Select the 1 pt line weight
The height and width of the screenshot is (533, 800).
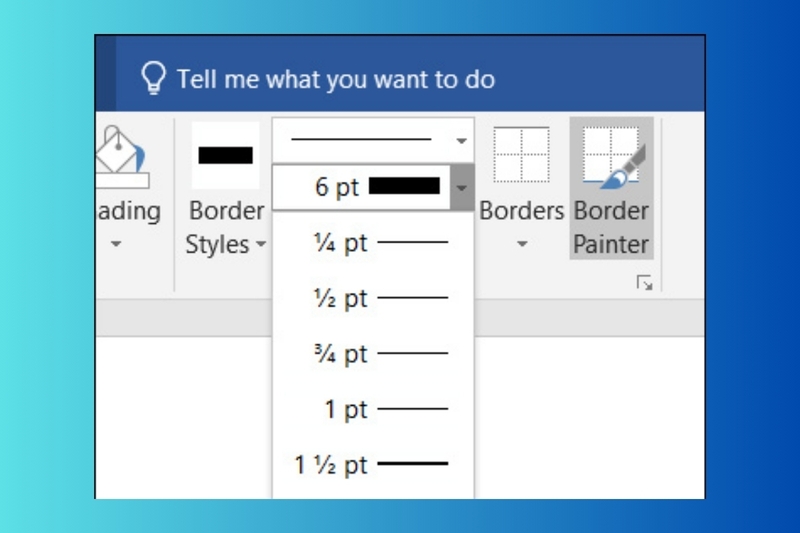[373, 409]
